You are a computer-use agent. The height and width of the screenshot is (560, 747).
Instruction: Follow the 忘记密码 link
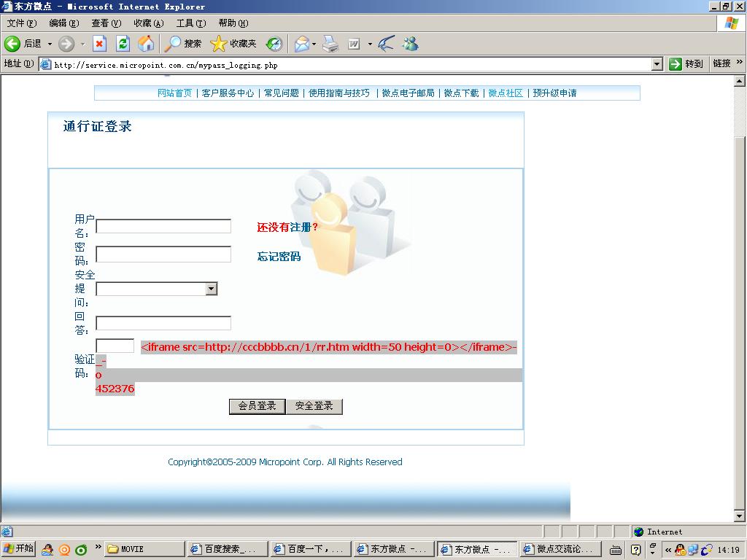pos(279,256)
